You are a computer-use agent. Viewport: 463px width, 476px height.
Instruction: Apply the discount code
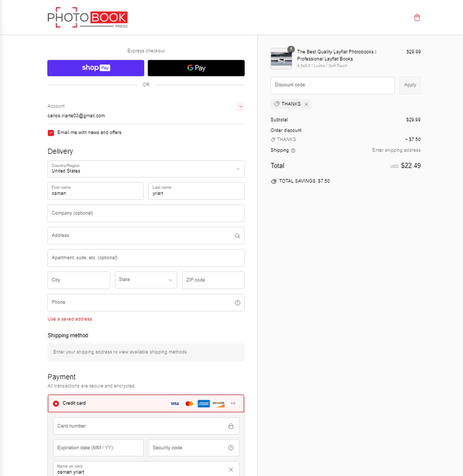pos(410,85)
